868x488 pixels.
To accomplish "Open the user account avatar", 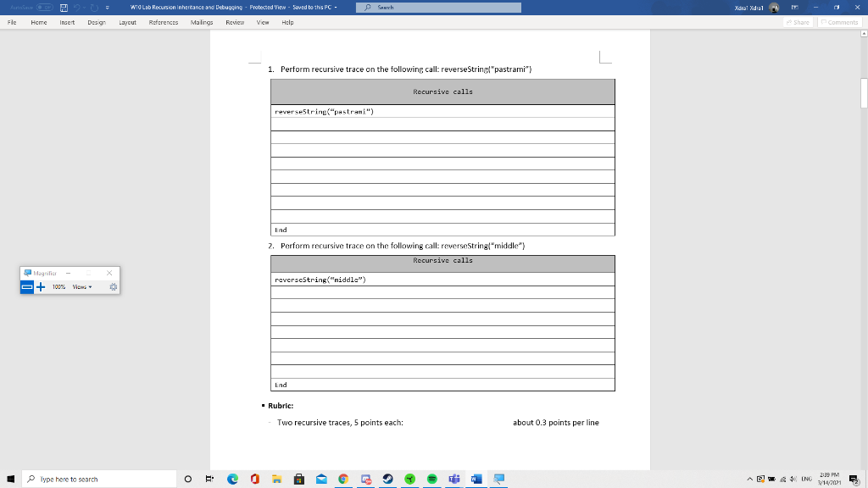I will 774,8.
